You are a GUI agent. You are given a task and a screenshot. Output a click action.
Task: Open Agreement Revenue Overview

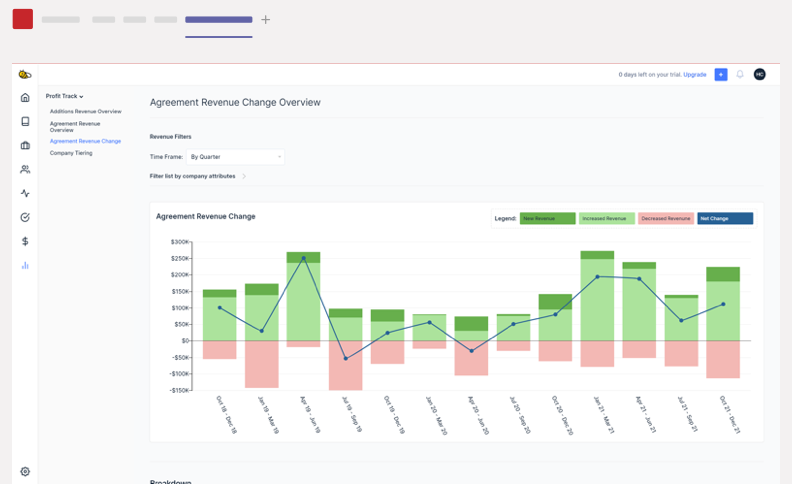click(x=75, y=127)
